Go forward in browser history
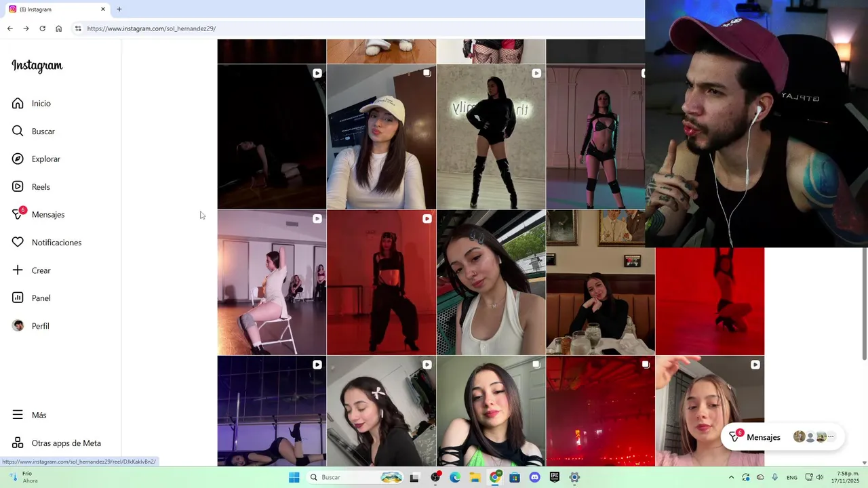The height and width of the screenshot is (488, 868). pyautogui.click(x=26, y=28)
